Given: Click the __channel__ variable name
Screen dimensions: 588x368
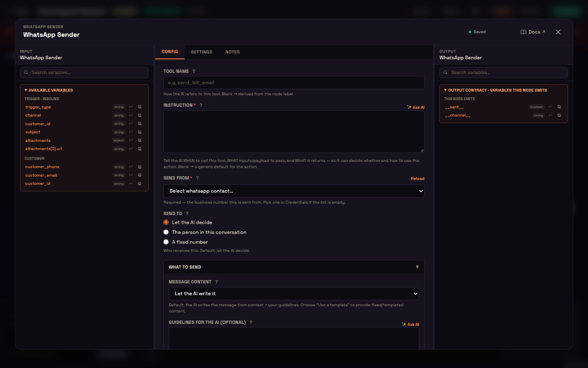Looking at the screenshot, I should (x=458, y=115).
